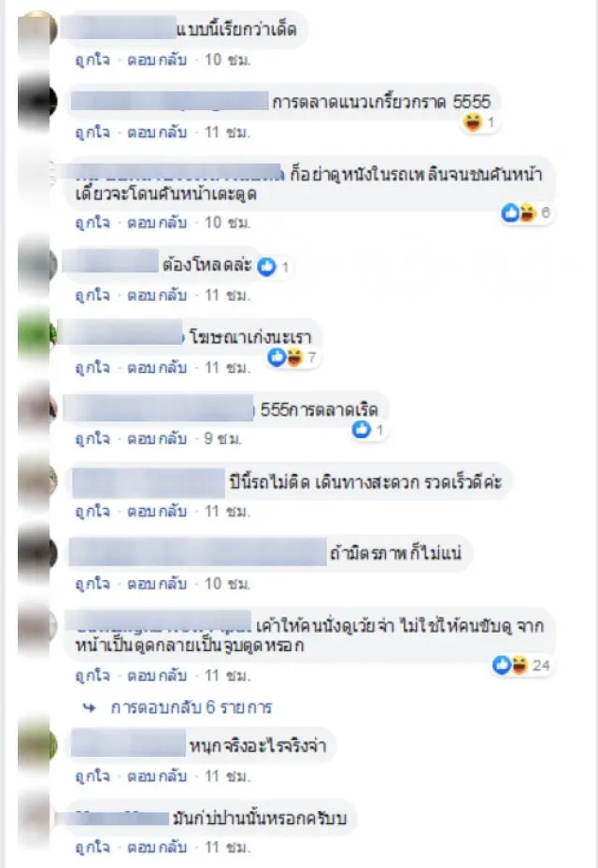598x868 pixels.
Task: Reply to the มันก่บ่ปานนั้นหรอกครับบ comment
Action: coord(157,847)
